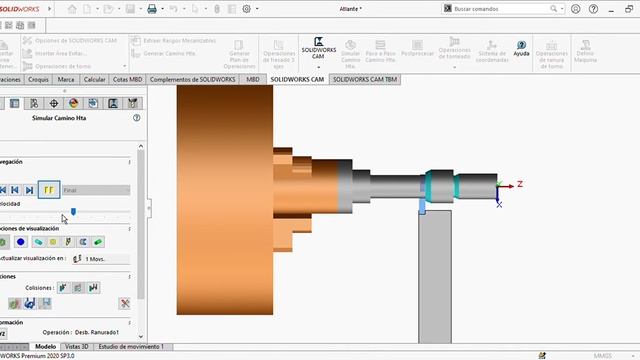The width and height of the screenshot is (640, 360).
Task: Click Opciones de SOLIDWORKS CAM button
Action: (x=70, y=40)
